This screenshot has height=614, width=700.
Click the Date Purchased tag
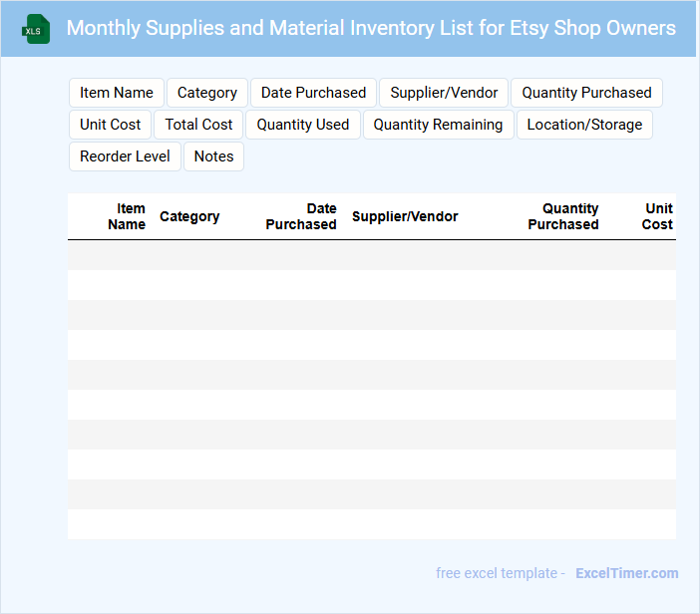pyautogui.click(x=313, y=93)
